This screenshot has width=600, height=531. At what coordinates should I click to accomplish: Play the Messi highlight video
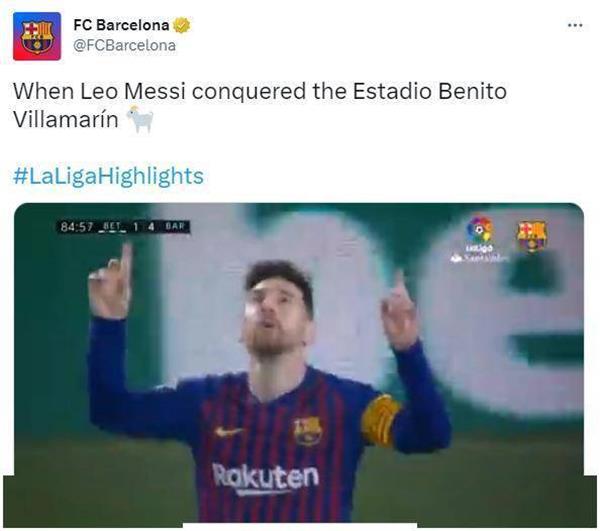pos(299,363)
